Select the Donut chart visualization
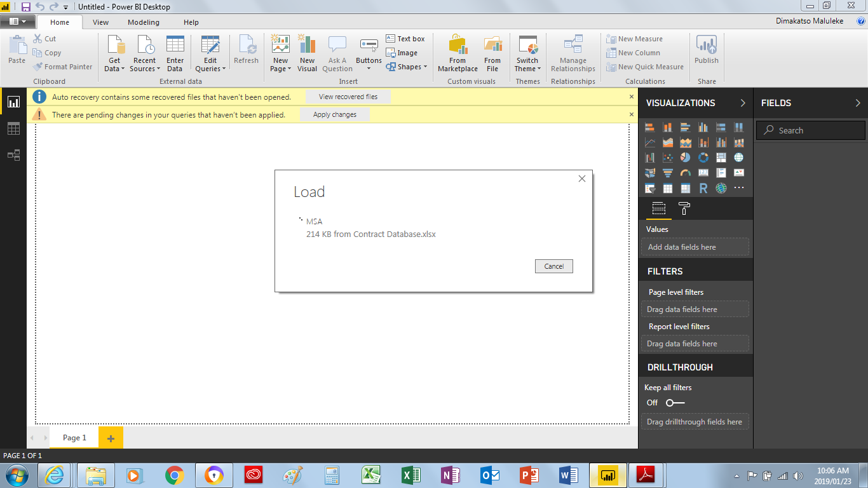Viewport: 868px width, 488px height. click(703, 158)
